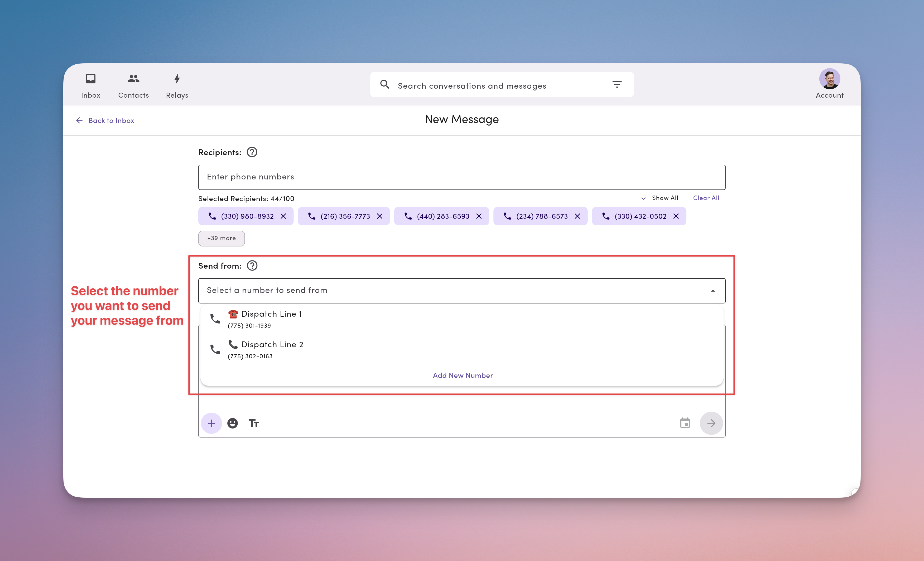
Task: Click the Send from help question mark
Action: click(252, 266)
